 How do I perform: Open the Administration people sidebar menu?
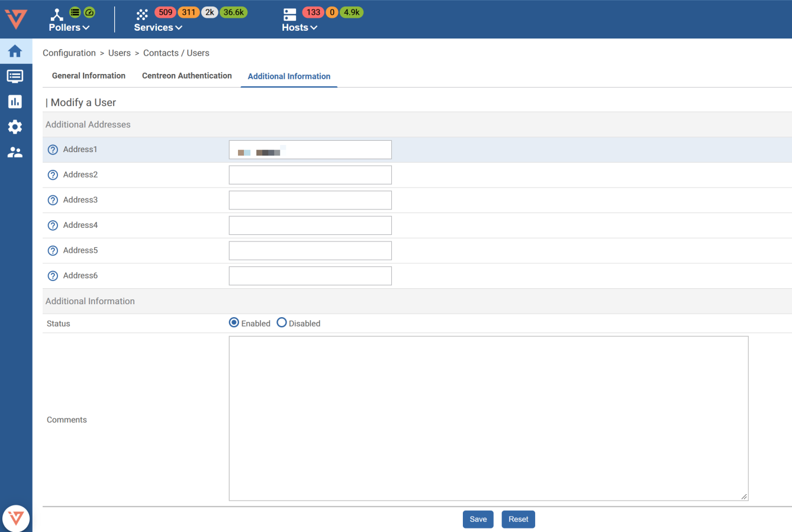point(15,153)
